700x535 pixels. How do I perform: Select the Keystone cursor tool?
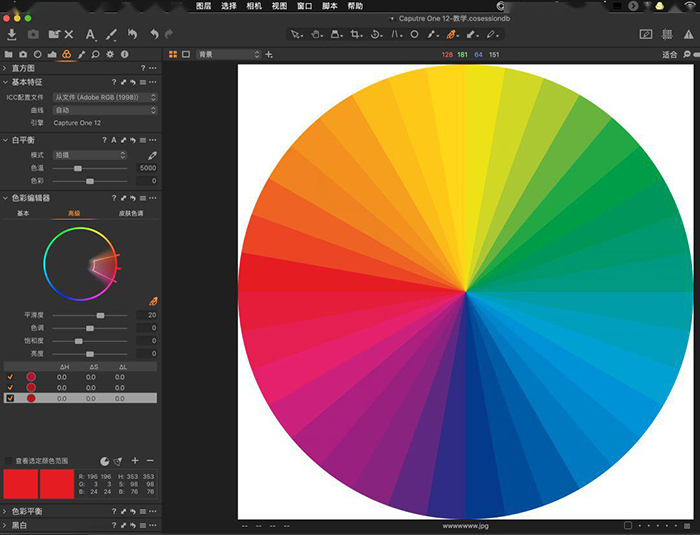pyautogui.click(x=396, y=34)
